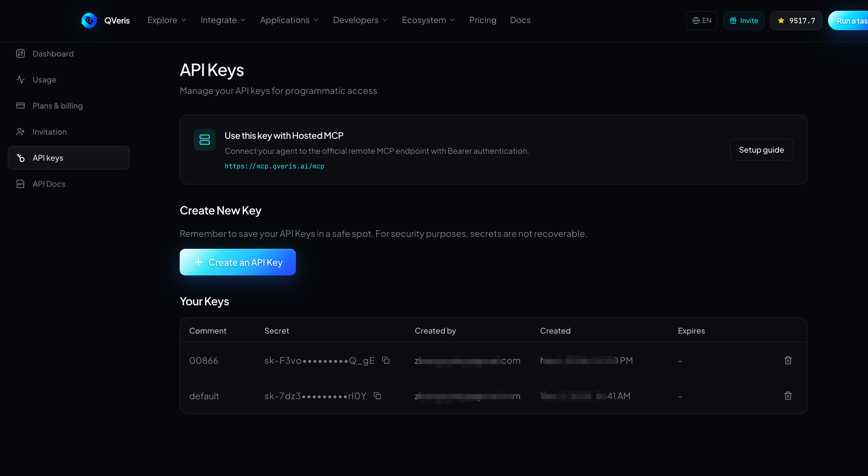Open the Applications dropdown menu
Screen dimensions: 868x476
[x=289, y=20]
